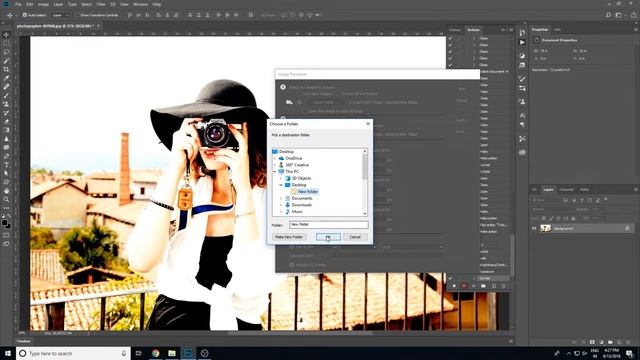
Task: Click the Make New Folder button
Action: 289,237
